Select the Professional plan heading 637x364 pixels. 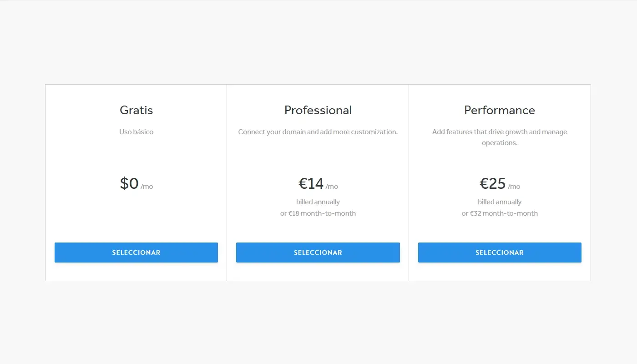(x=318, y=110)
